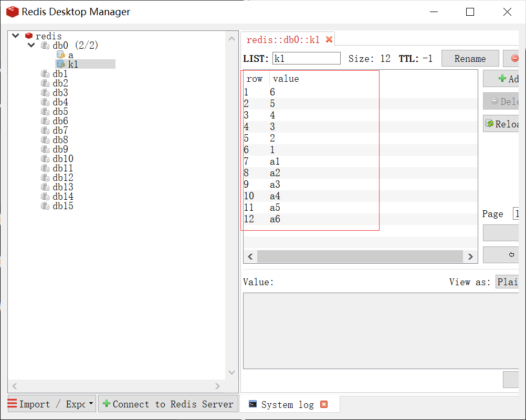Open the db15 database
This screenshot has height=420, width=526.
coord(62,206)
